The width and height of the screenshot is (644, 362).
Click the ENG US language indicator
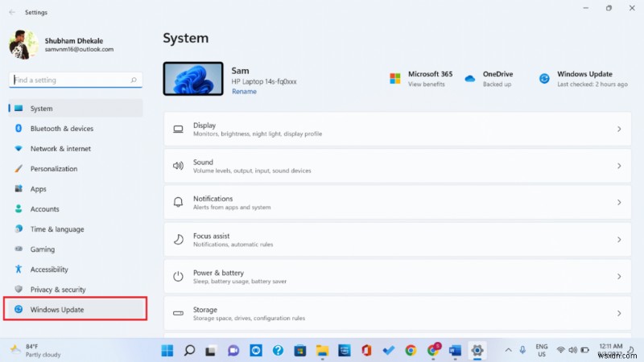coord(542,351)
